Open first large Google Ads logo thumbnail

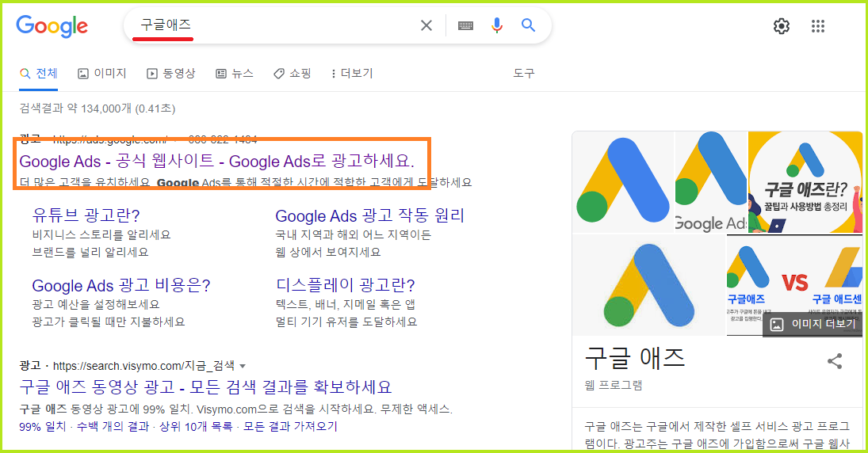(623, 182)
